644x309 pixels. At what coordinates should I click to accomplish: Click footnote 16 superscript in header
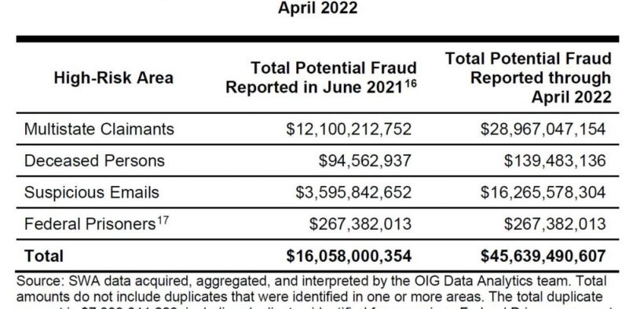click(411, 84)
